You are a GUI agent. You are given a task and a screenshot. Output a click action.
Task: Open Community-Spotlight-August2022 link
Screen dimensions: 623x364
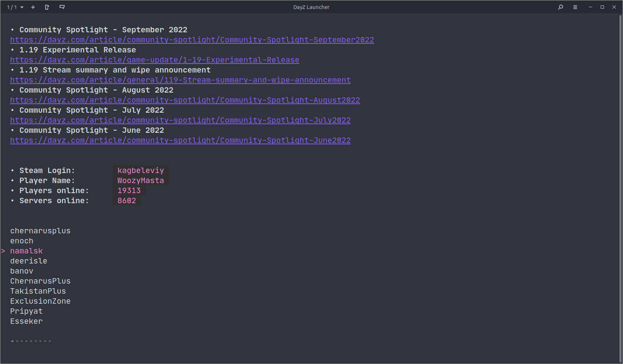pyautogui.click(x=185, y=100)
